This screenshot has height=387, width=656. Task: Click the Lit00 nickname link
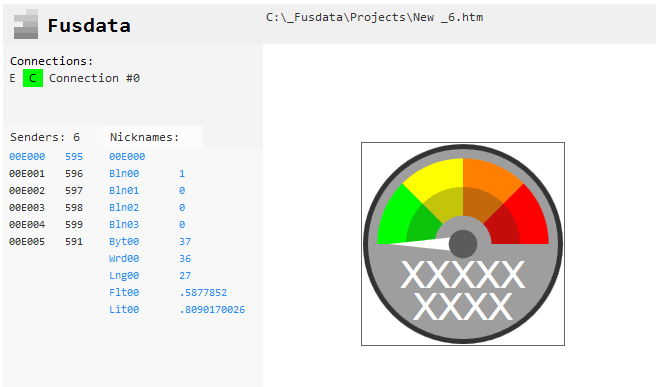tap(124, 310)
